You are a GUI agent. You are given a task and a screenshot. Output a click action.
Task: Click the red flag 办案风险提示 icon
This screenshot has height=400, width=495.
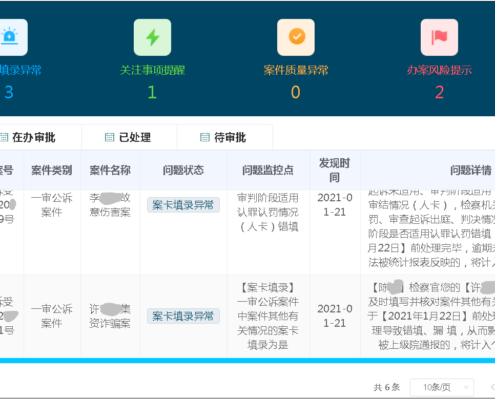pyautogui.click(x=439, y=37)
